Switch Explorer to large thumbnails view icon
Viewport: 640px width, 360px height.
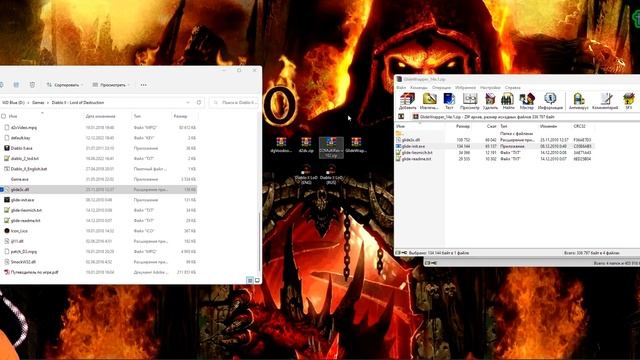pyautogui.click(x=257, y=280)
